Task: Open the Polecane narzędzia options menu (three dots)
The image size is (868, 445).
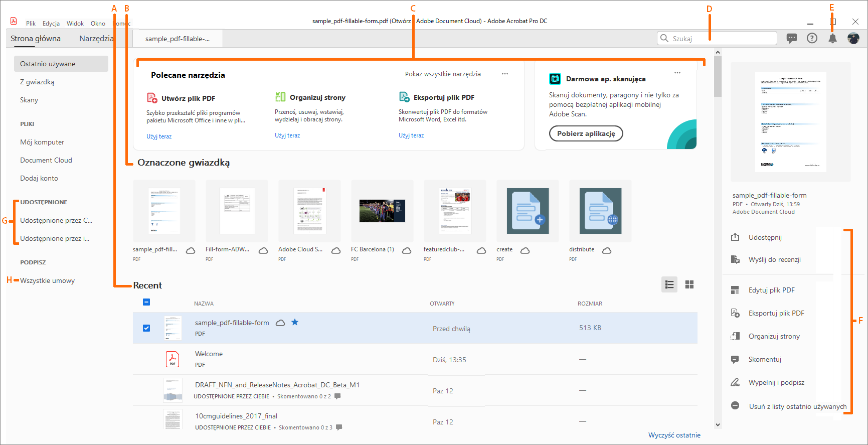Action: coord(505,74)
